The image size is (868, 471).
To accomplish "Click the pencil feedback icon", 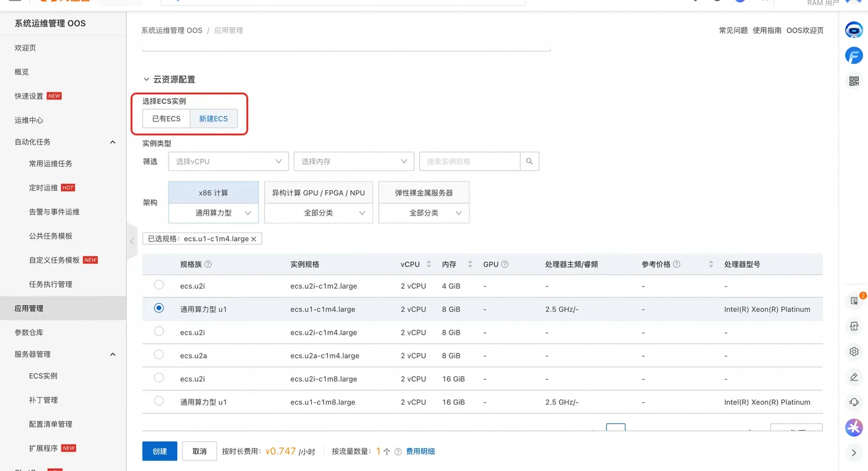I will [x=854, y=377].
